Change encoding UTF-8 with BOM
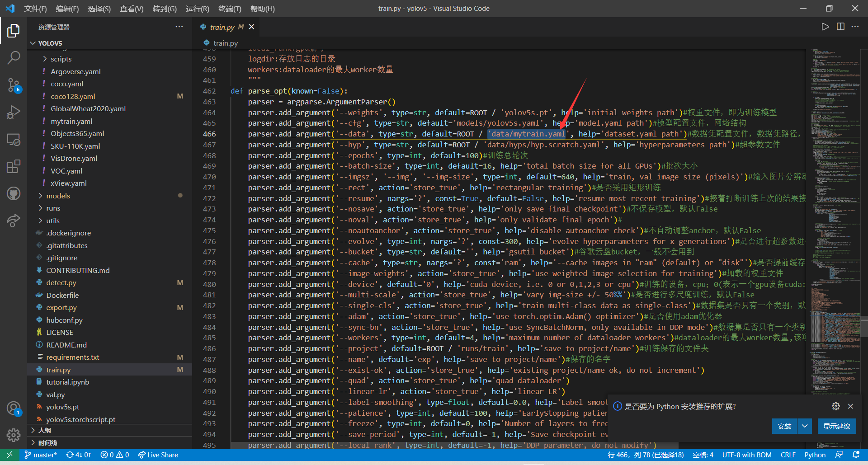Image resolution: width=868 pixels, height=465 pixels. click(747, 455)
